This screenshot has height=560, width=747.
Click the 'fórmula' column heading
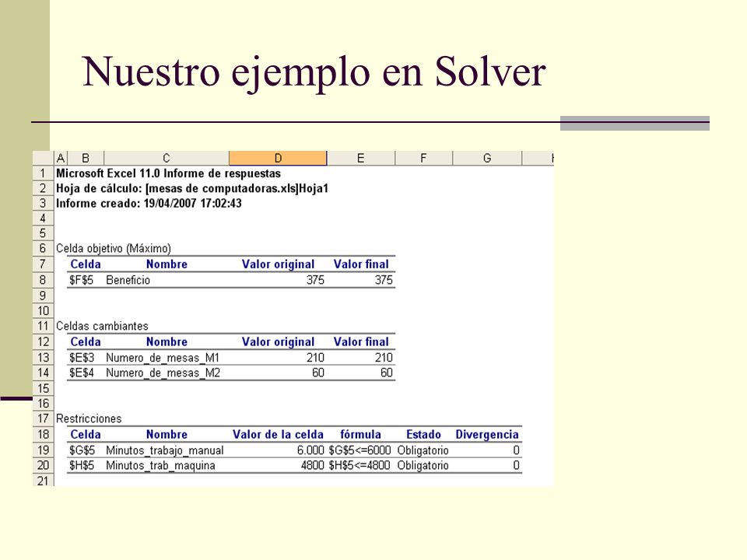pyautogui.click(x=360, y=435)
